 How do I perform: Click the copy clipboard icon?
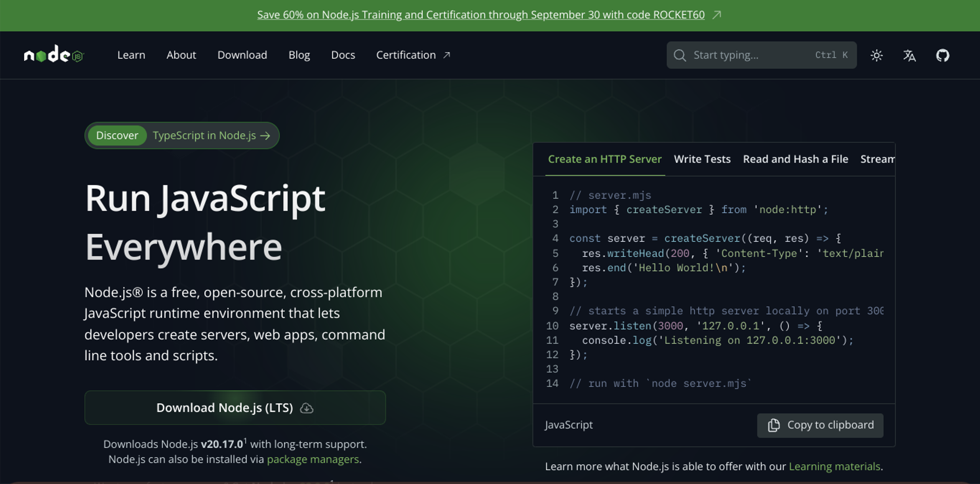[x=774, y=425]
